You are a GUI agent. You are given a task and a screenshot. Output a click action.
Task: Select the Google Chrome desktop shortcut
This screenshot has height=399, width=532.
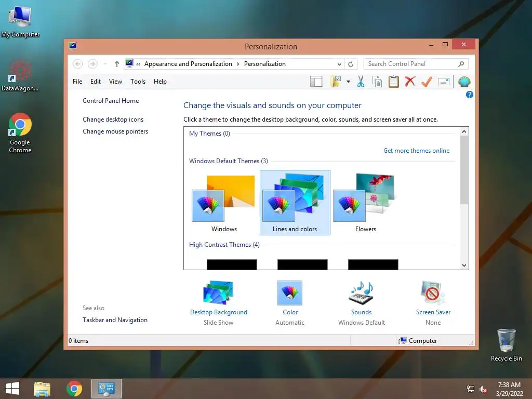[20, 133]
